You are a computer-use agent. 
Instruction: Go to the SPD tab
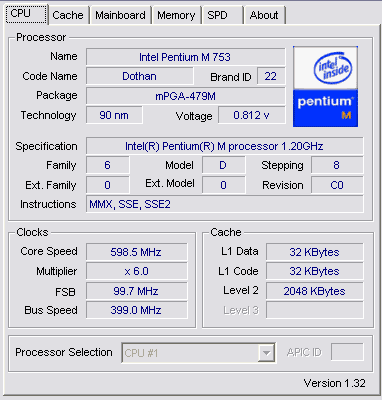coord(222,15)
